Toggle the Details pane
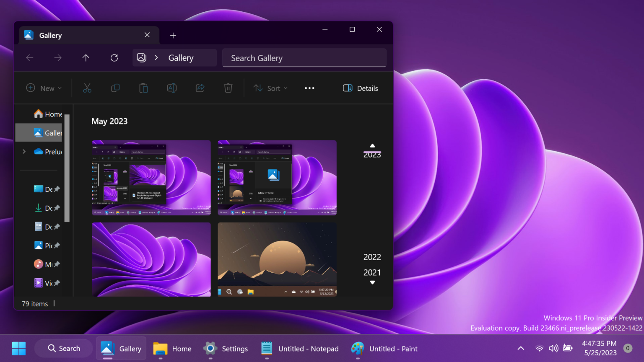644x362 pixels. [360, 88]
